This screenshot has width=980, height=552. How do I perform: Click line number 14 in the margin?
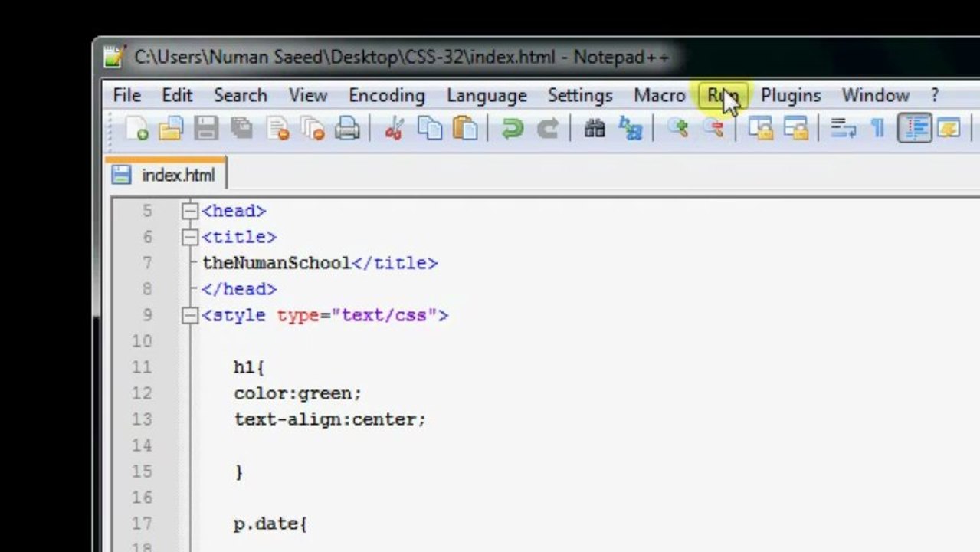142,445
